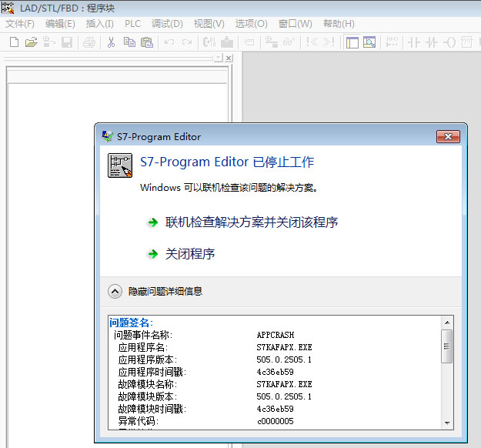Viewport: 481px width, 448px height.
Task: Click the block compile icon
Action: (x=209, y=42)
